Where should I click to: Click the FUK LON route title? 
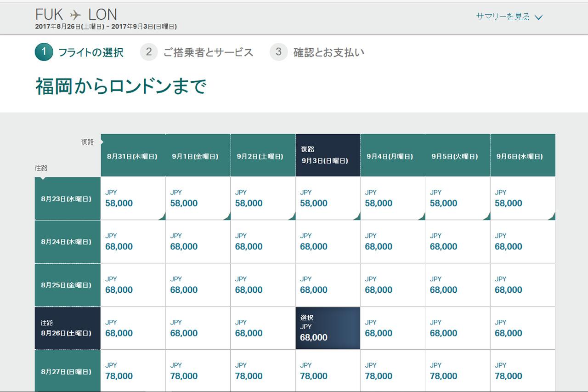[x=76, y=14]
